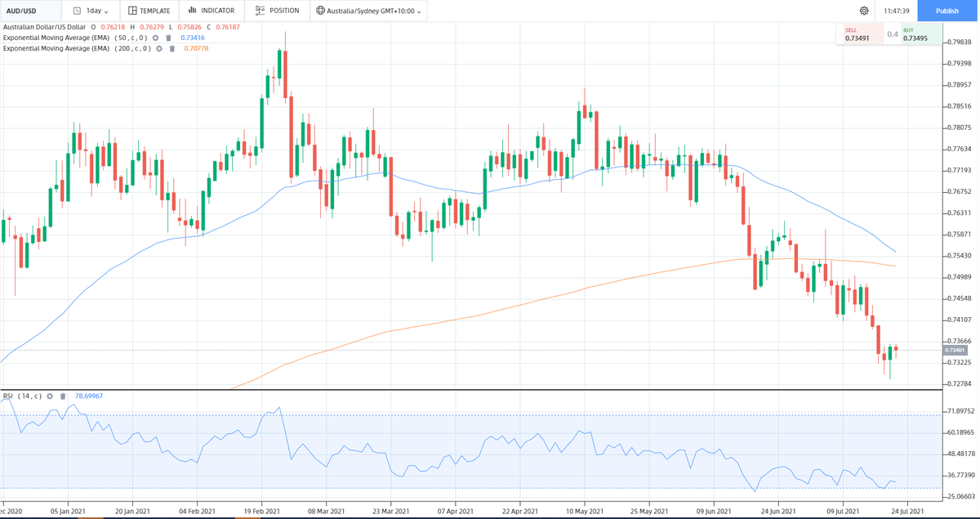Image resolution: width=980 pixels, height=519 pixels.
Task: Click the blue Publish button
Action: [947, 11]
